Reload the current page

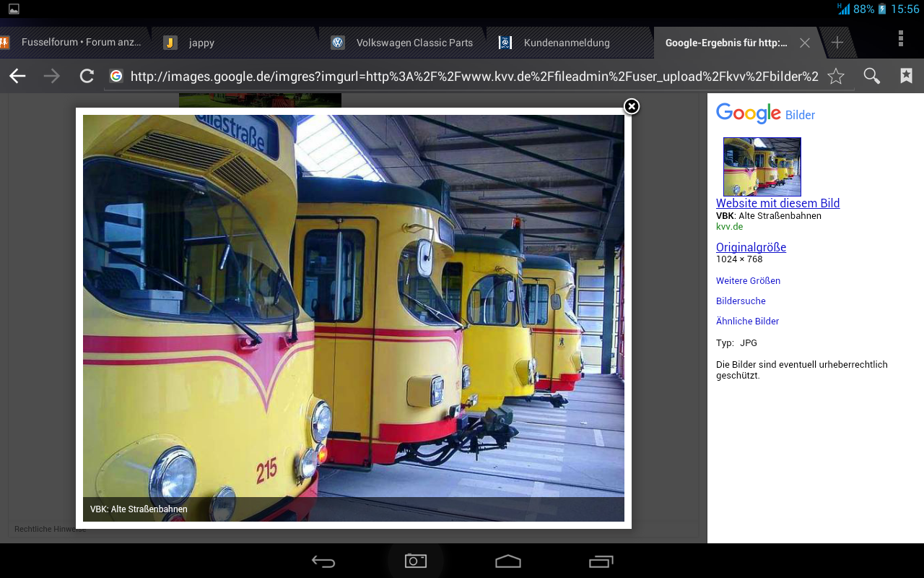coord(87,76)
